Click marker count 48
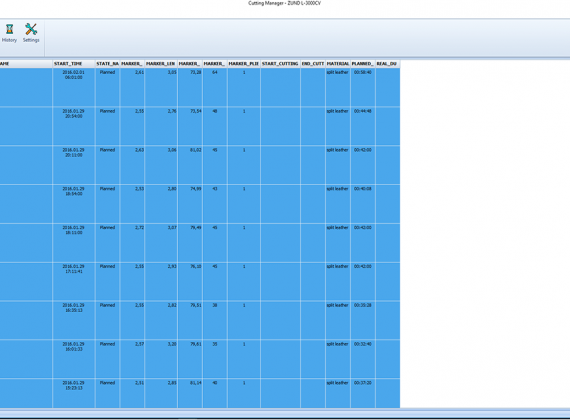The width and height of the screenshot is (570, 420). (x=215, y=111)
